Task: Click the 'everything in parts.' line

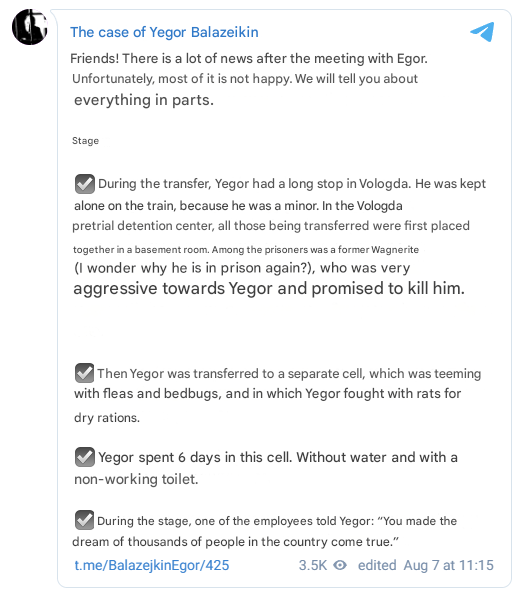Action: (144, 100)
